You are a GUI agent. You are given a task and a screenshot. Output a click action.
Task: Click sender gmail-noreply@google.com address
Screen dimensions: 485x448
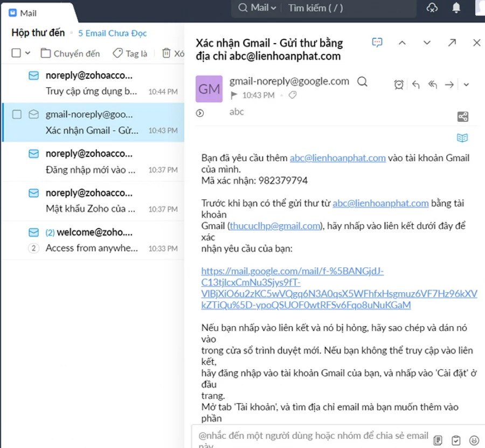click(x=289, y=81)
